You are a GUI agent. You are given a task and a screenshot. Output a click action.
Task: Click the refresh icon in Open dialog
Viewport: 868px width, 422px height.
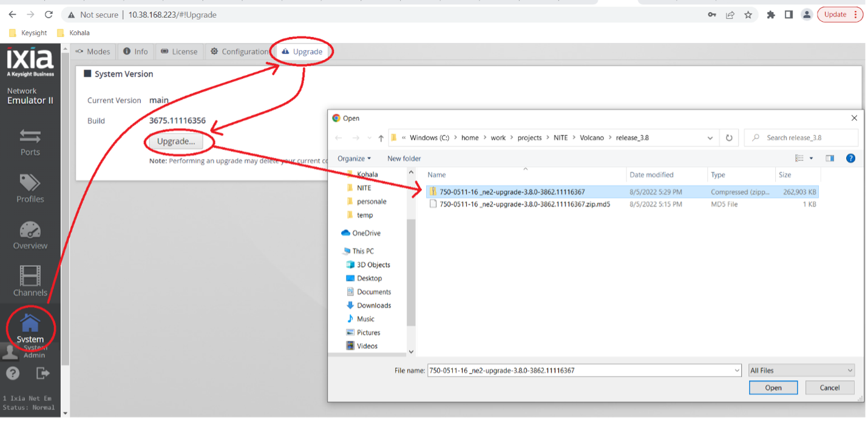coord(729,138)
